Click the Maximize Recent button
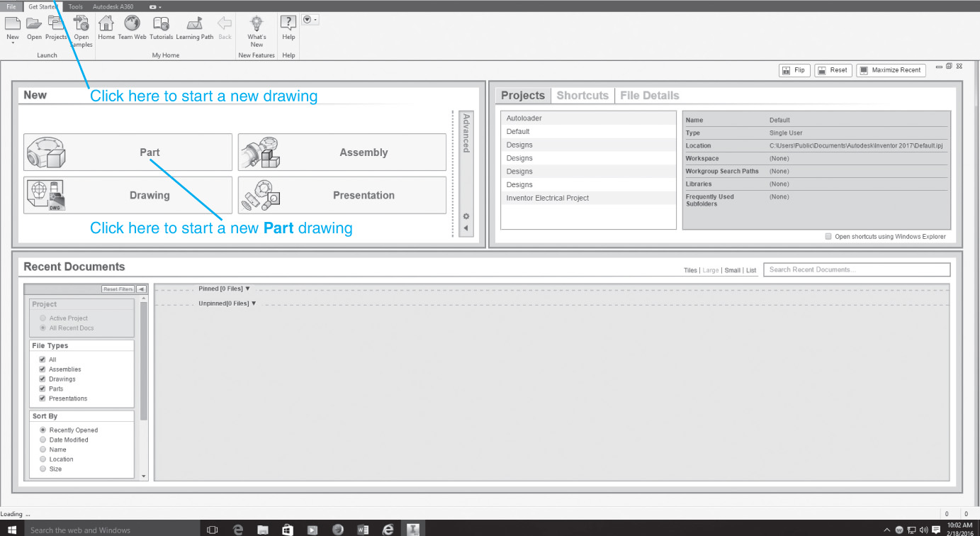Screen dimensions: 980x536 [x=891, y=69]
